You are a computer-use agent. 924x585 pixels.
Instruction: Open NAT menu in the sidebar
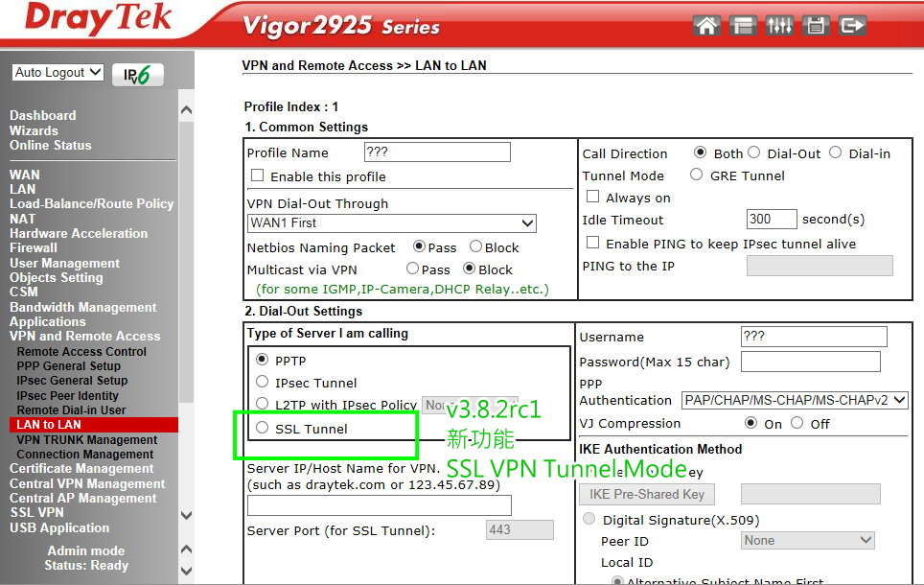(22, 219)
